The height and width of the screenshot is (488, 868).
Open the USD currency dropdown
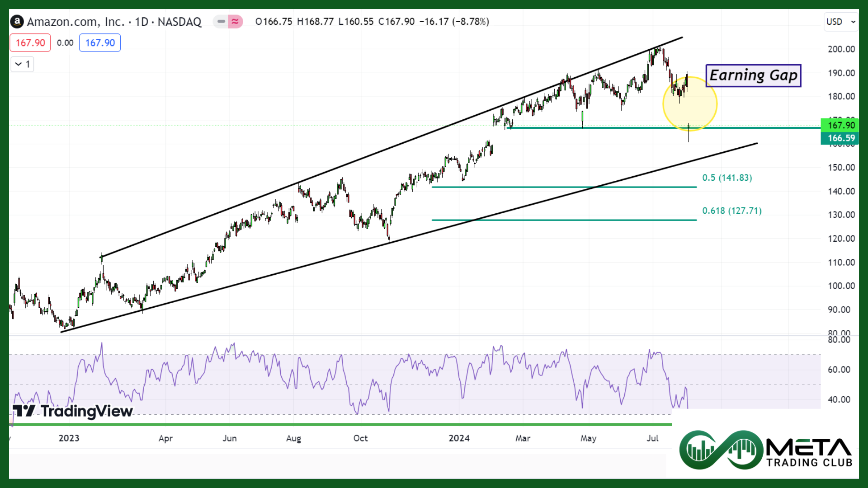[x=840, y=22]
